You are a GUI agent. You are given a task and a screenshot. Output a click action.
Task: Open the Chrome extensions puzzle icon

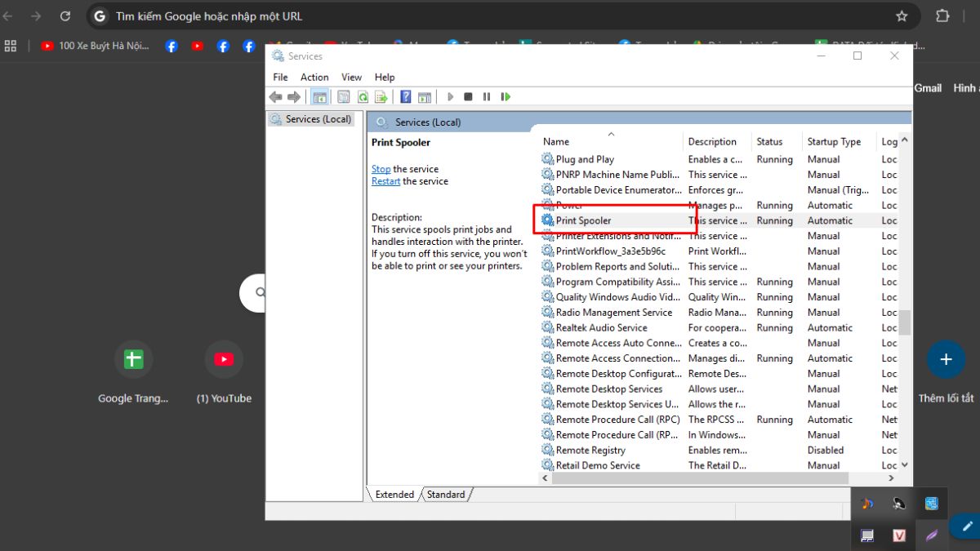tap(942, 16)
